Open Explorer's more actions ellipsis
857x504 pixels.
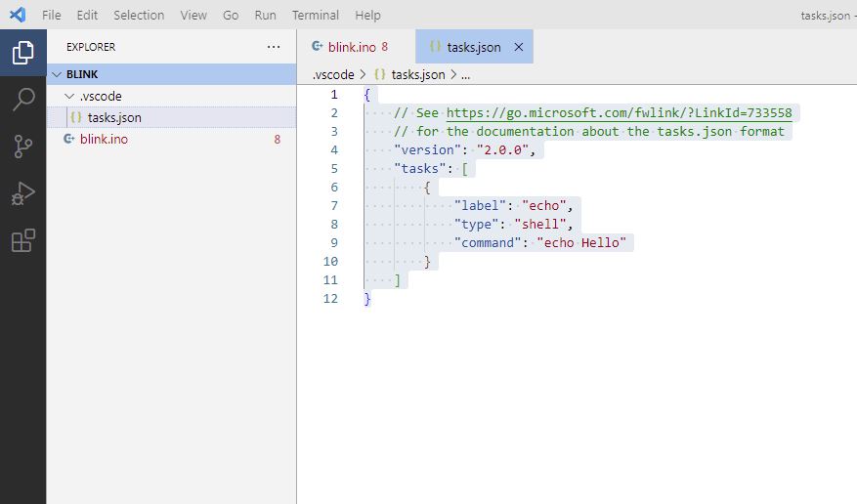coord(274,47)
